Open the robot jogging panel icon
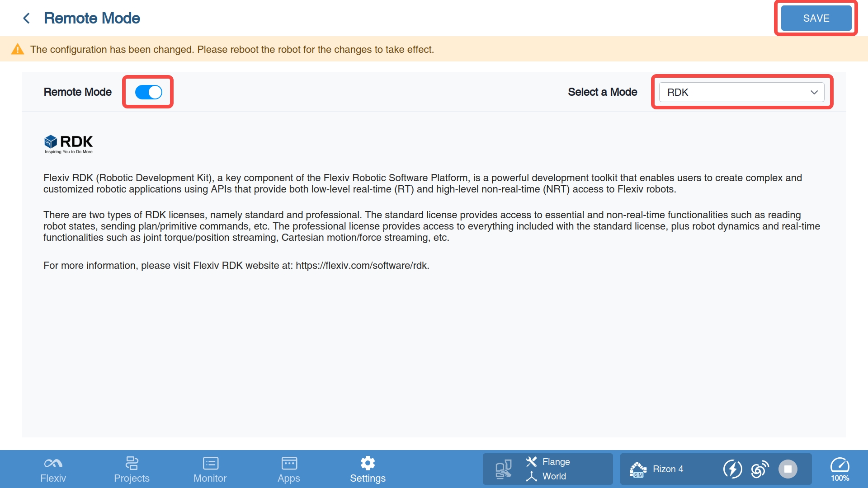Image resolution: width=868 pixels, height=488 pixels. (x=503, y=469)
